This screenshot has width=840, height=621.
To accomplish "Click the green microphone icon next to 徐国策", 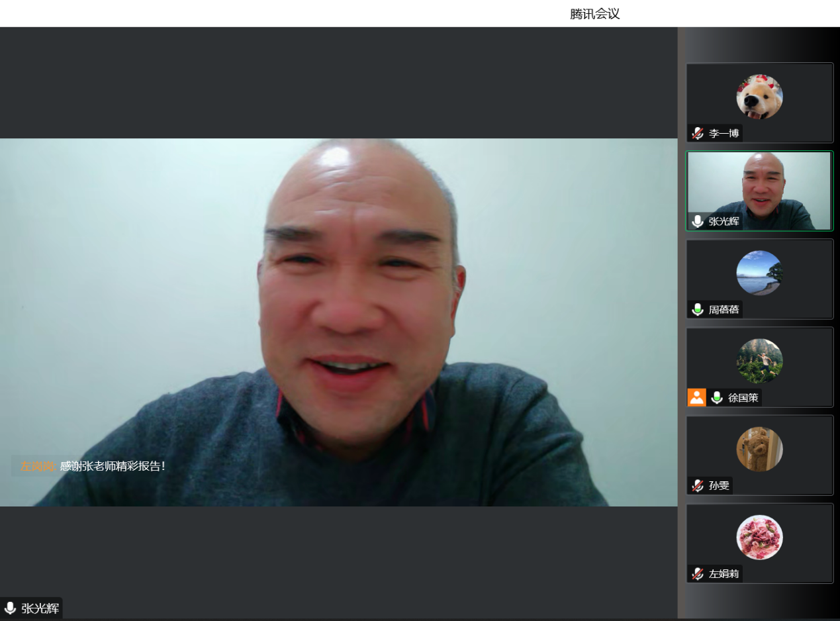I will point(716,397).
